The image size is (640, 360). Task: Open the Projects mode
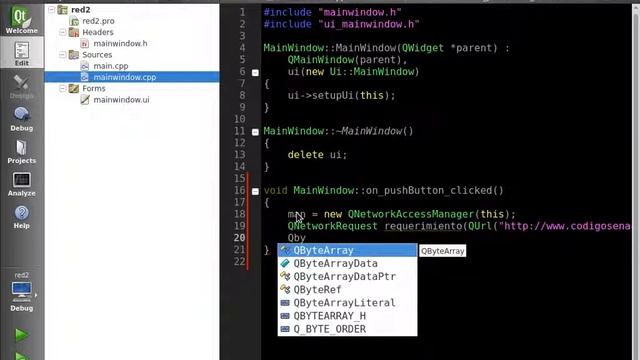[21, 151]
